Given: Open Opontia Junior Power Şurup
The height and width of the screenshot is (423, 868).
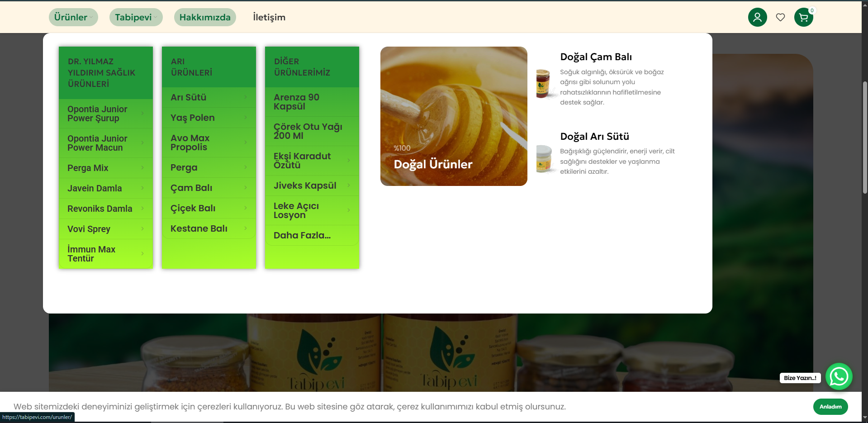Looking at the screenshot, I should coord(97,114).
